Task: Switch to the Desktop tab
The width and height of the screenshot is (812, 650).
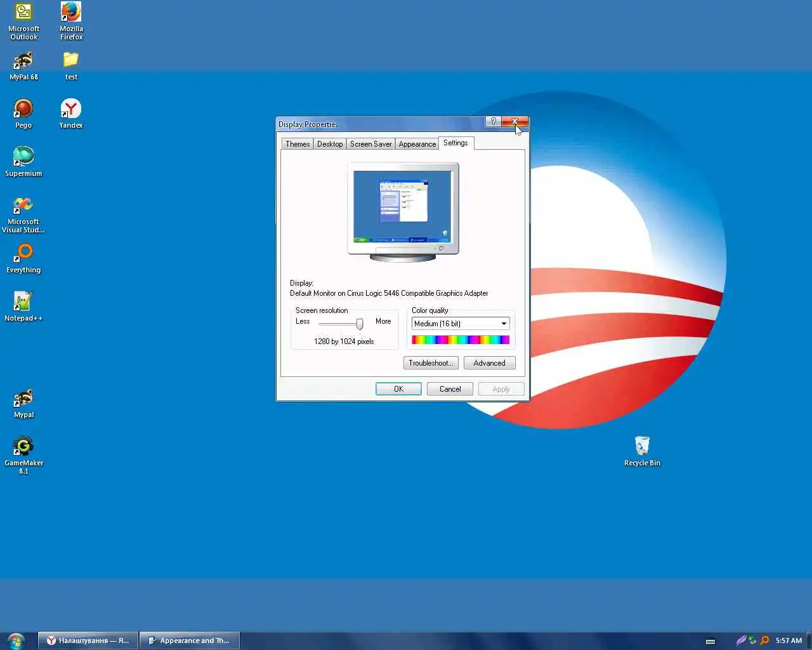Action: pyautogui.click(x=330, y=144)
